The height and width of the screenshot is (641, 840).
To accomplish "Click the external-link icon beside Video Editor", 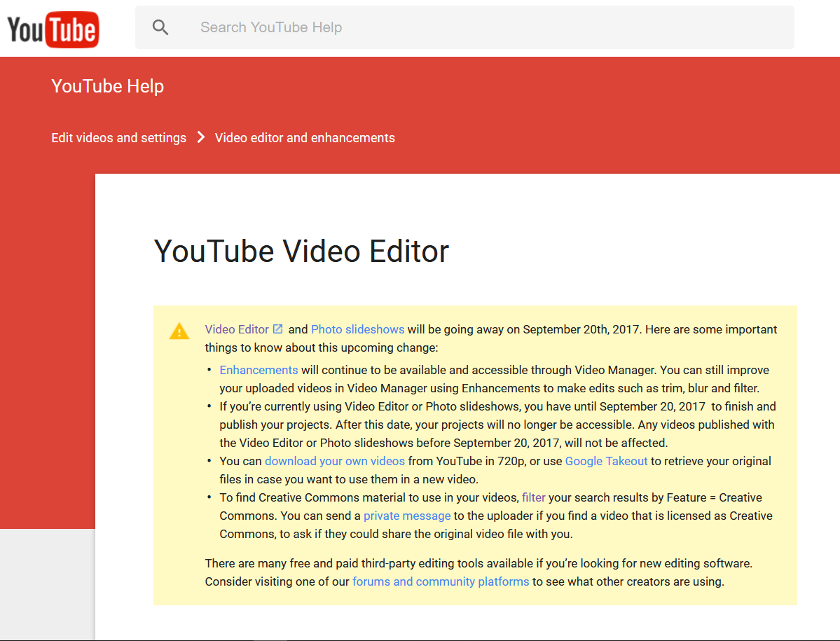I will click(x=278, y=329).
